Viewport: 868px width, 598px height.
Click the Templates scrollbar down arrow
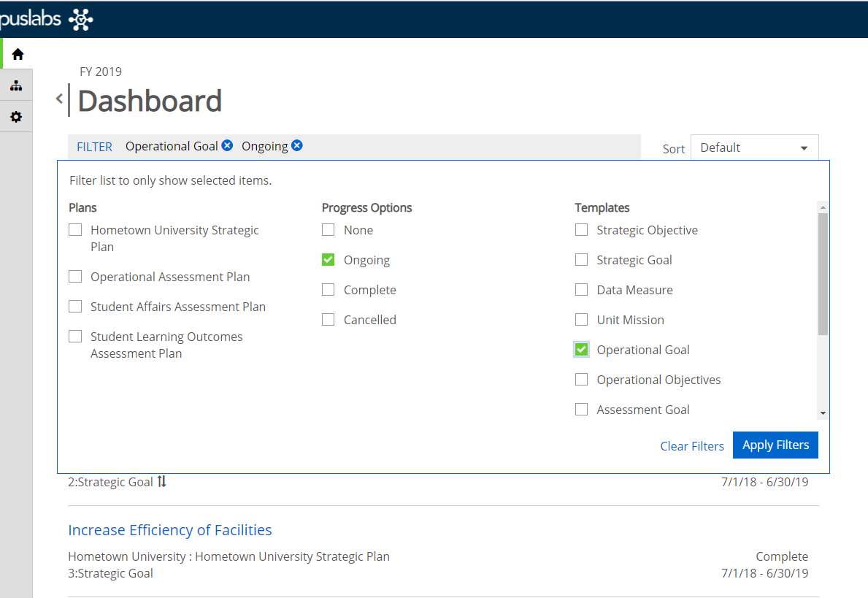(823, 413)
